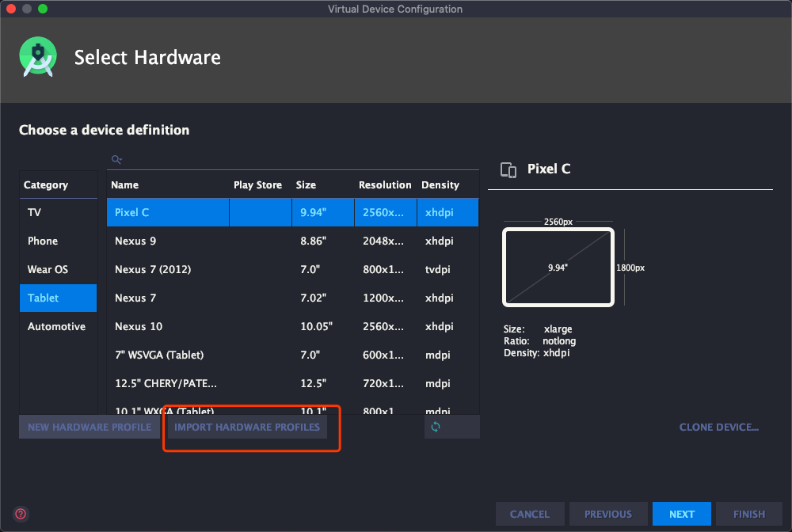The image size is (792, 532).
Task: Click the Cancel button
Action: tap(530, 514)
